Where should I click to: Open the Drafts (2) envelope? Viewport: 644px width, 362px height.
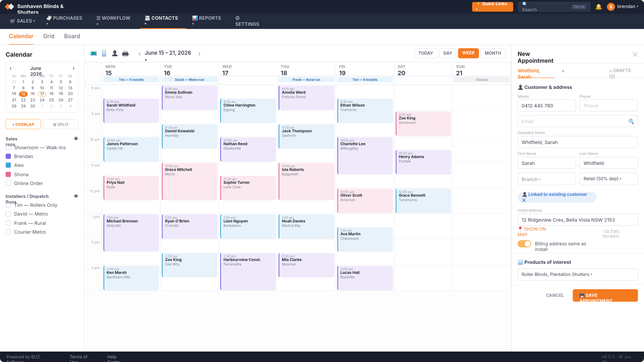coord(620,73)
